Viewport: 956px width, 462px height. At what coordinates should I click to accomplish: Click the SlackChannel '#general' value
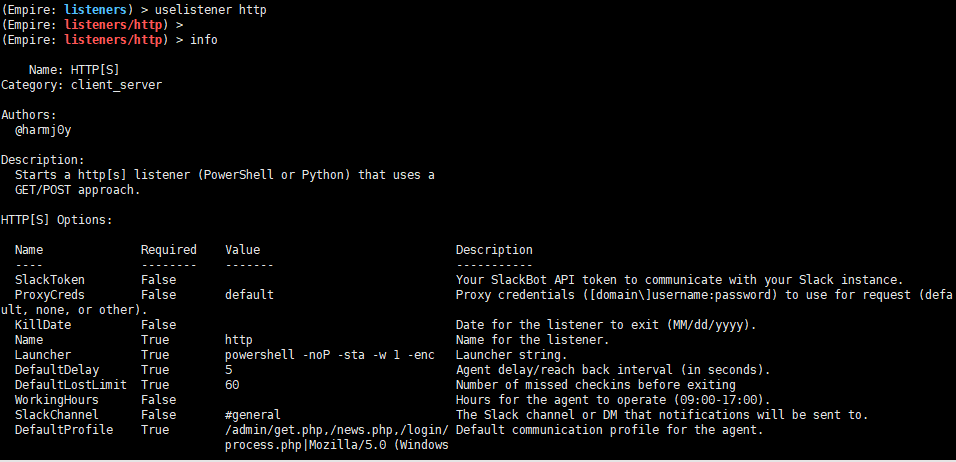253,414
